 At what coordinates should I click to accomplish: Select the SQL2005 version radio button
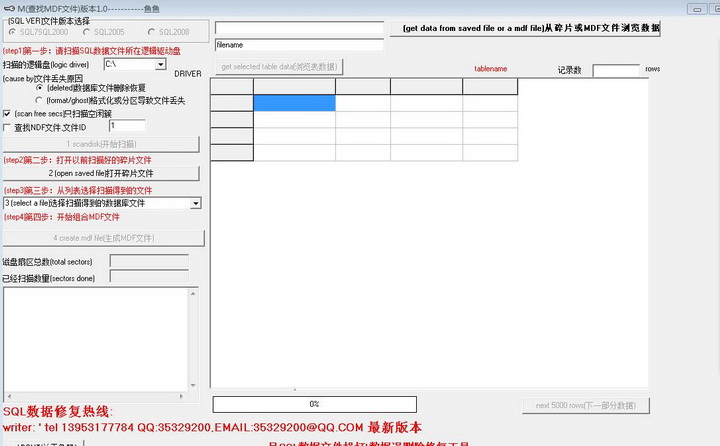click(x=86, y=32)
